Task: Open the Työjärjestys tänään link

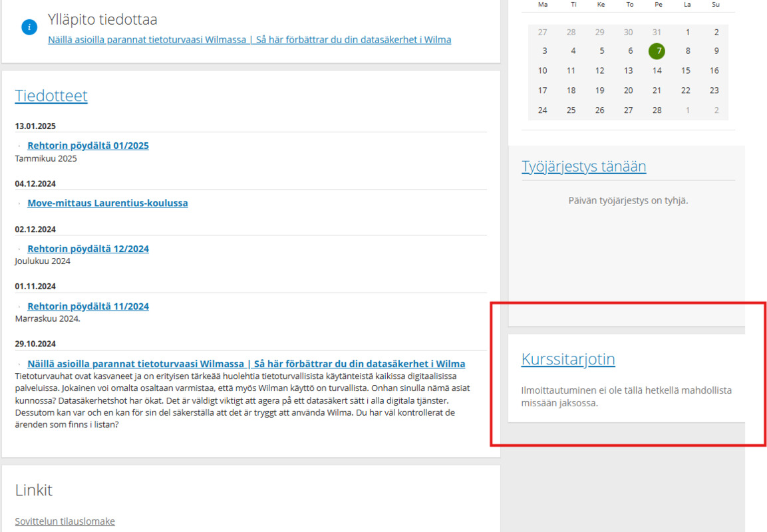Action: click(x=583, y=166)
